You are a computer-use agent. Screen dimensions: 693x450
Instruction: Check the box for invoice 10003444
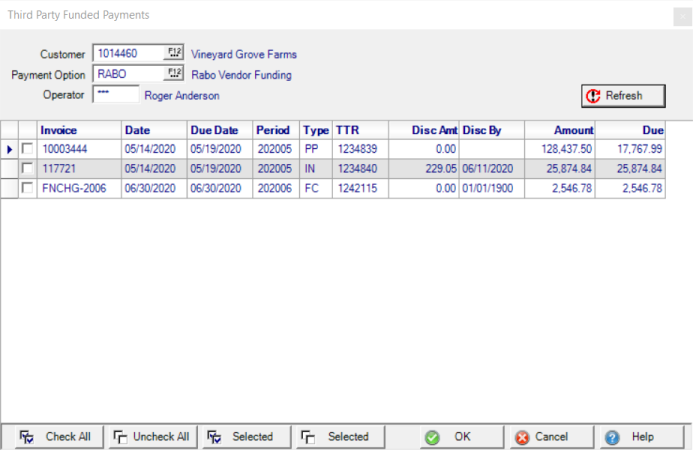[x=27, y=149]
